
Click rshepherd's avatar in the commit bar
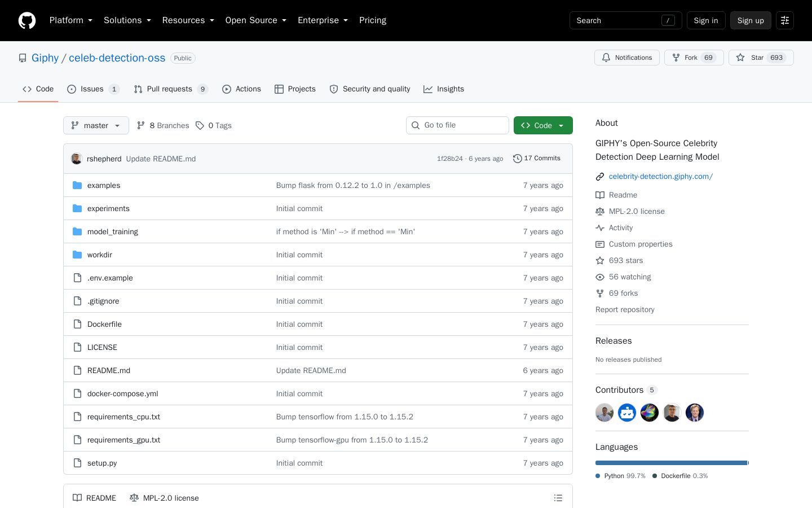pyautogui.click(x=77, y=159)
